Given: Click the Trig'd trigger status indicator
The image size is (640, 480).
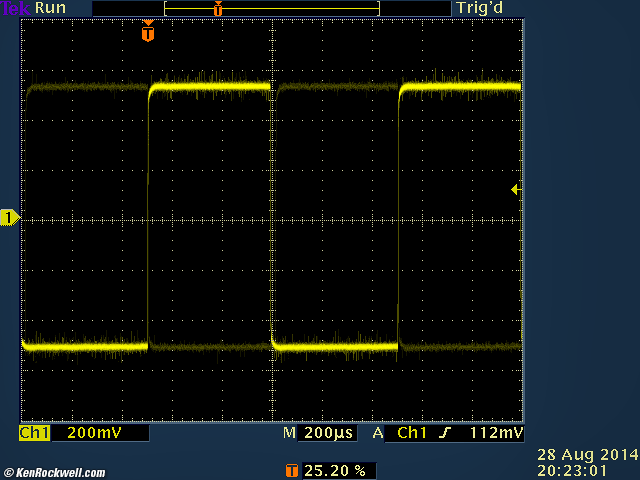Looking at the screenshot, I should [x=478, y=8].
